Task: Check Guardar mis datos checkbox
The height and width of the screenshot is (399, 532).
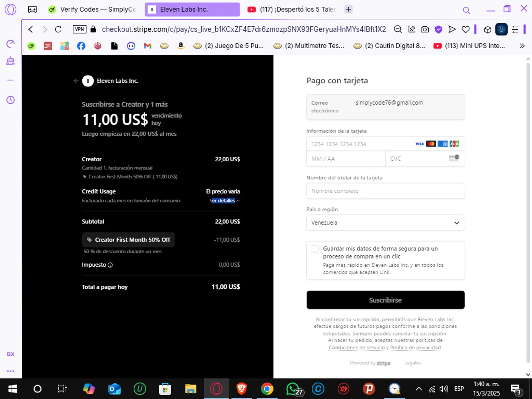Action: pyautogui.click(x=315, y=249)
